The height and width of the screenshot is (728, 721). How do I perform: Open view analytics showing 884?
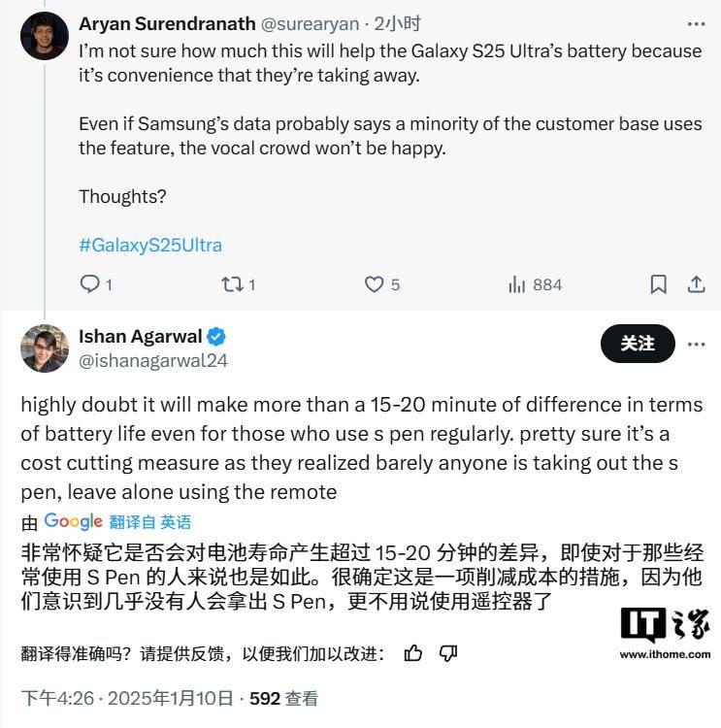[x=536, y=284]
